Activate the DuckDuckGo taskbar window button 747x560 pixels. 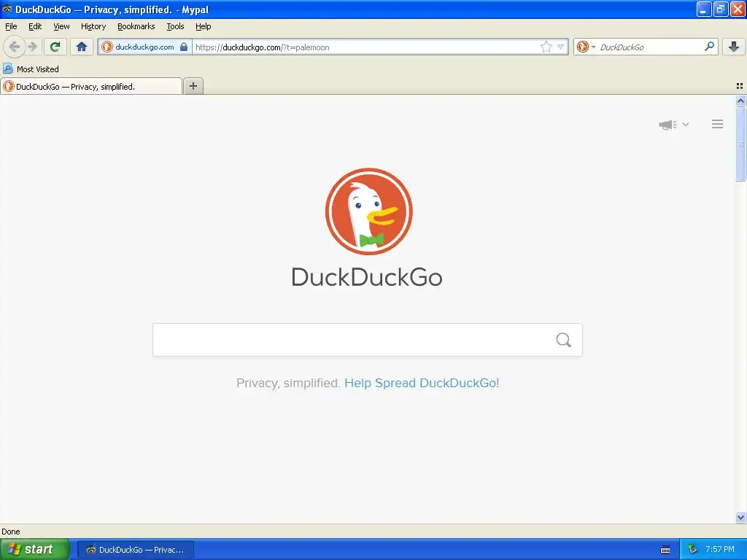point(135,550)
